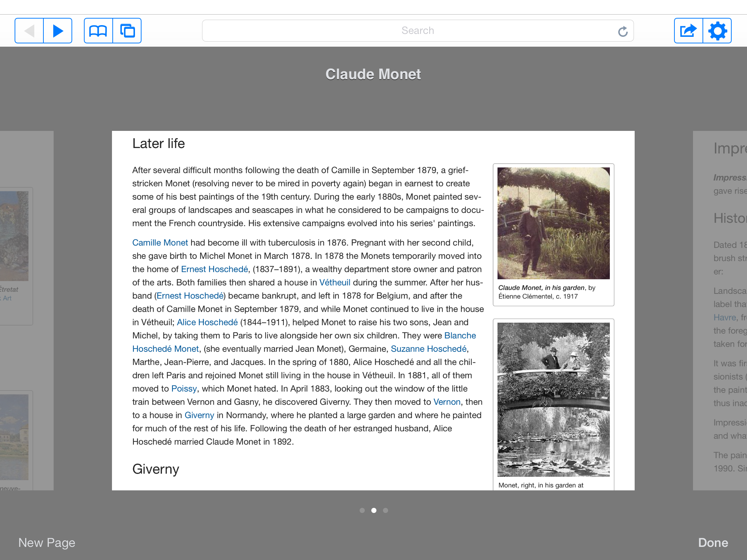Open the color photo of Monet in garden
Image resolution: width=747 pixels, height=560 pixels.
(553, 223)
